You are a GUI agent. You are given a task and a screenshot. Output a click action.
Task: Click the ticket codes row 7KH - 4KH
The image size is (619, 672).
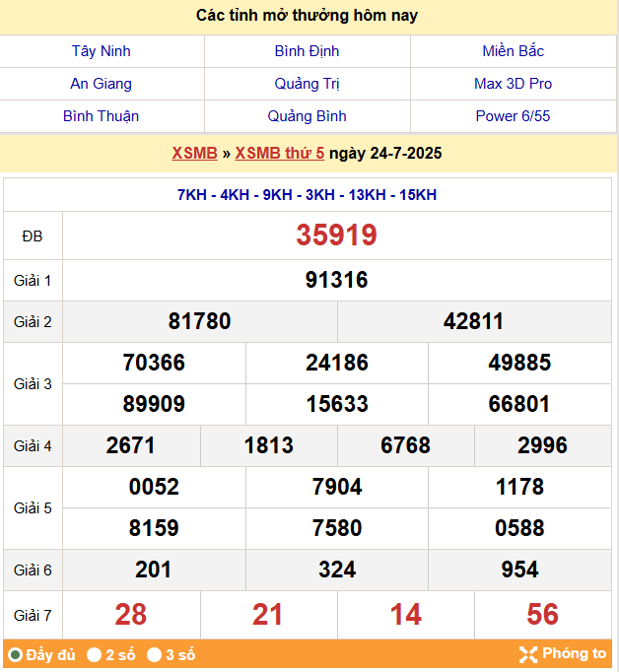307,195
